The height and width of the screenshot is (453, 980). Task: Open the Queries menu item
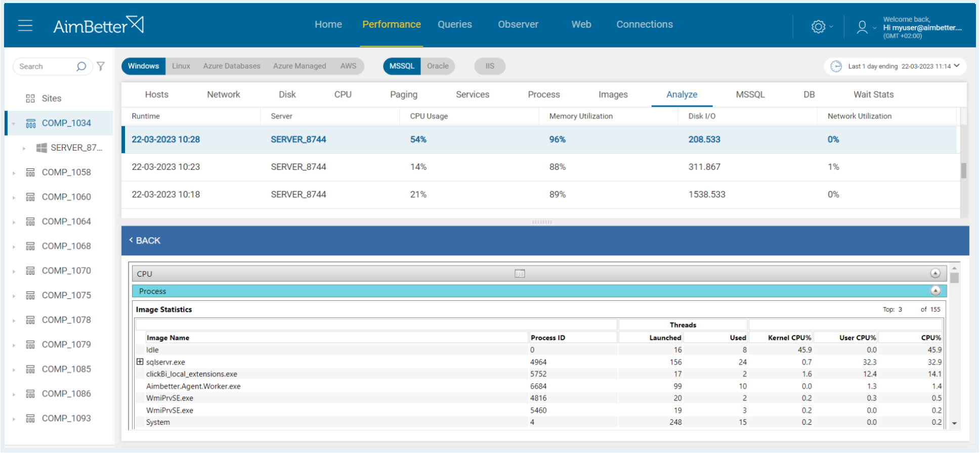point(455,24)
